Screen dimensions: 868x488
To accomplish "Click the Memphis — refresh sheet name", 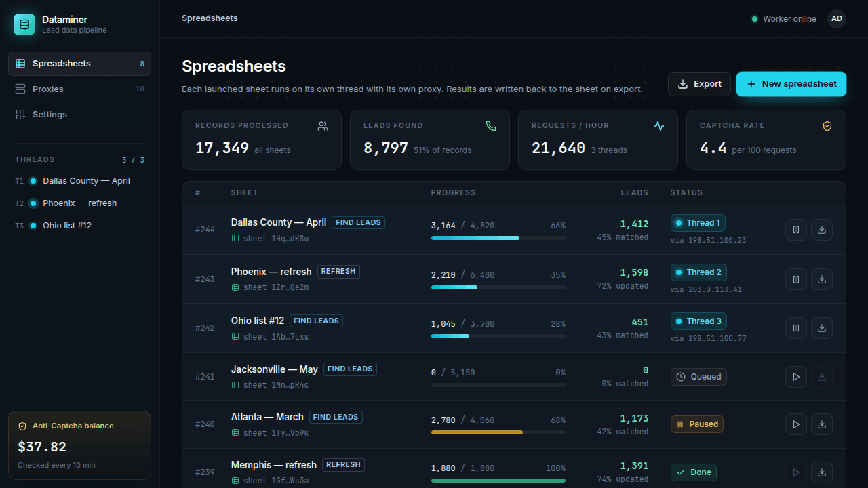I will point(274,465).
